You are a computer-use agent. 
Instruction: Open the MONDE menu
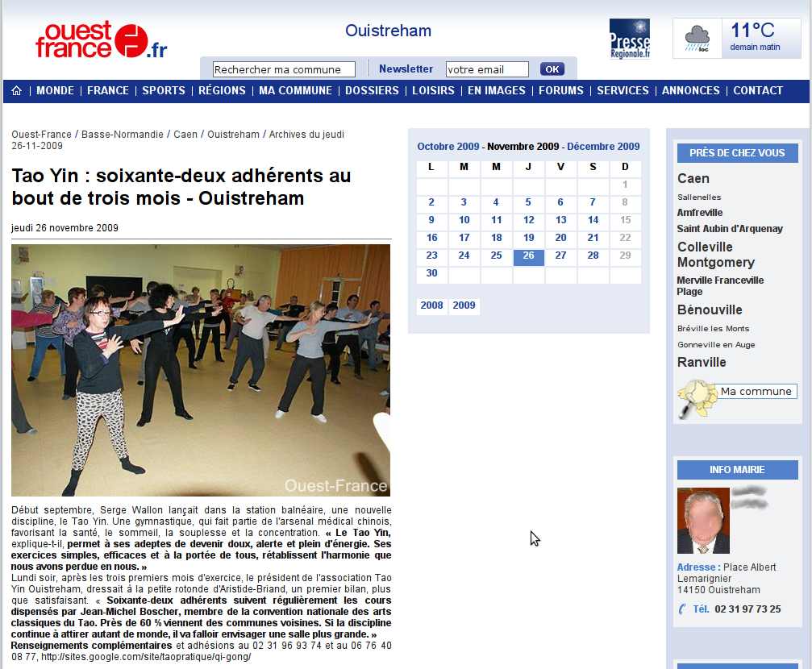(55, 90)
